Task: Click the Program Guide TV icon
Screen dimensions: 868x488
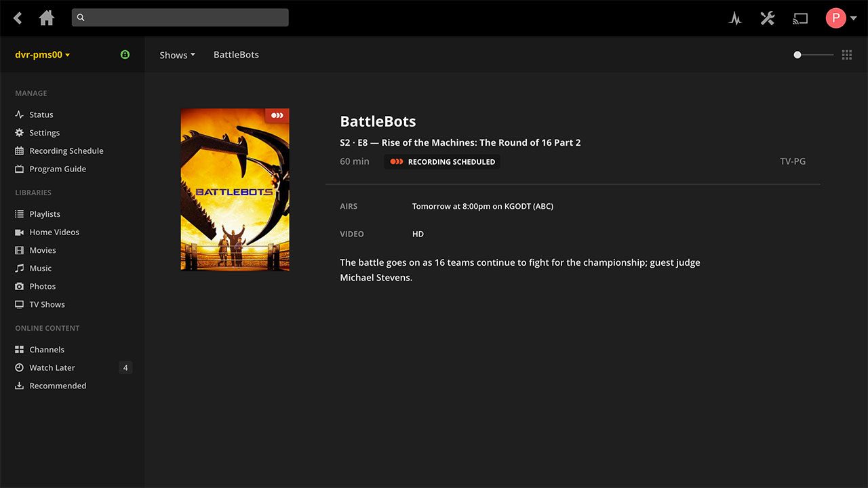Action: [20, 169]
